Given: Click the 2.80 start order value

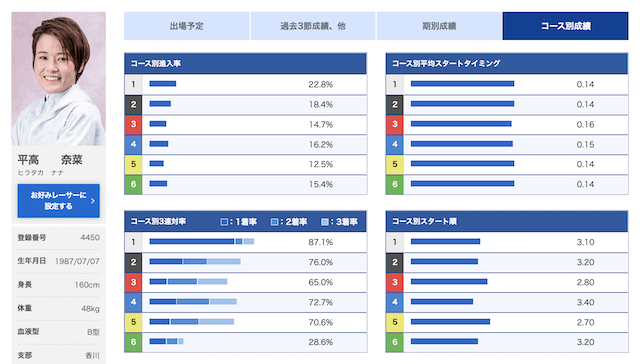Looking at the screenshot, I should [x=585, y=282].
